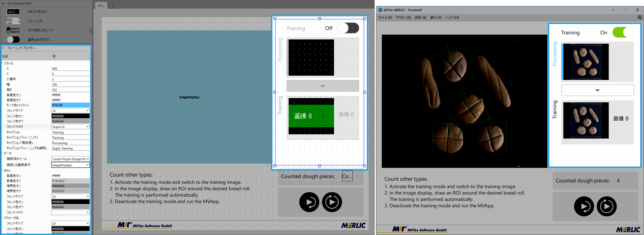This screenshot has width=644, height=235.
Task: Click the chevron button below Processing in the Frontend window
Action: [x=597, y=90]
